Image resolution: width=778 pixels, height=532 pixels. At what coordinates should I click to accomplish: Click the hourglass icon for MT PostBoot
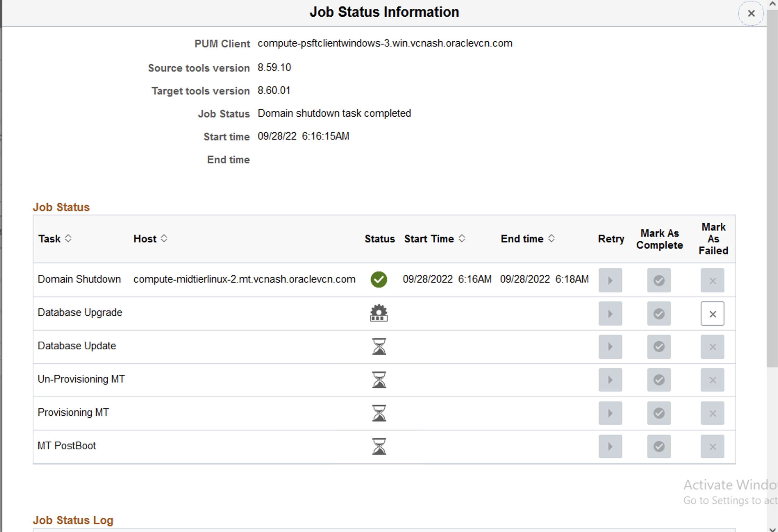point(379,446)
